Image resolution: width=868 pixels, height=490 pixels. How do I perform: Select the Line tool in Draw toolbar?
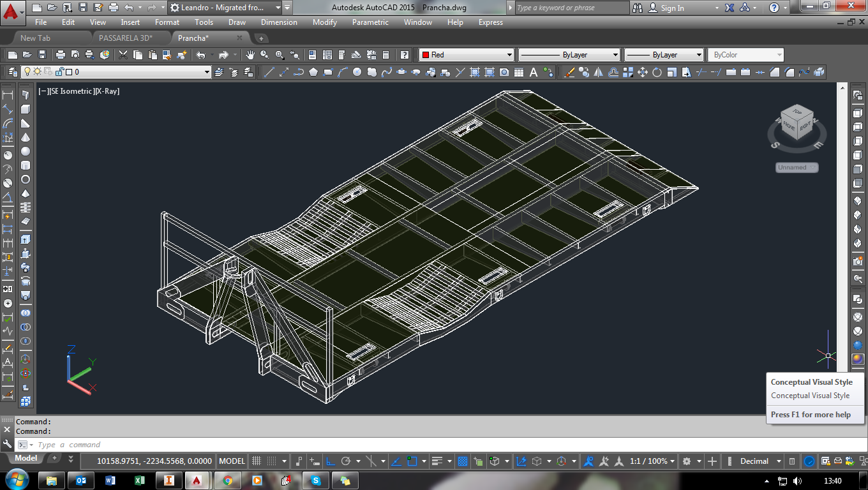tap(269, 72)
